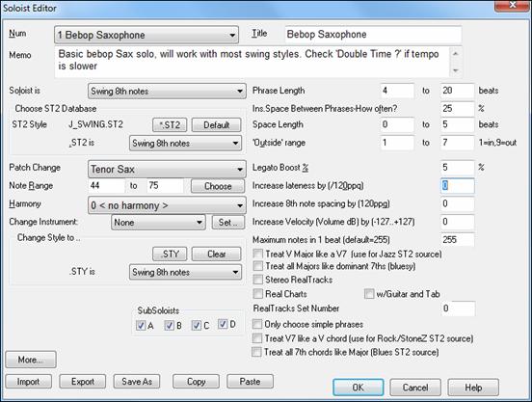Click into the Title text field
Screen dimensions: 532x402
(373, 35)
